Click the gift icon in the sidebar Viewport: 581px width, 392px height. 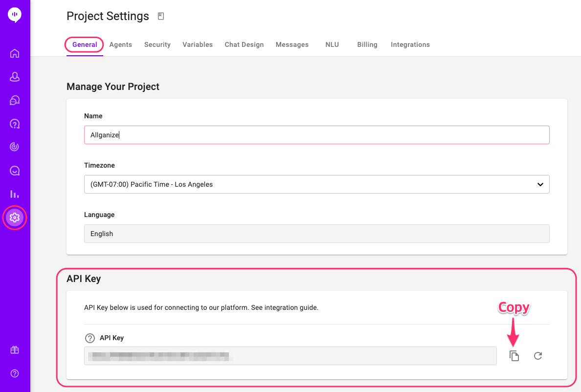(x=15, y=350)
